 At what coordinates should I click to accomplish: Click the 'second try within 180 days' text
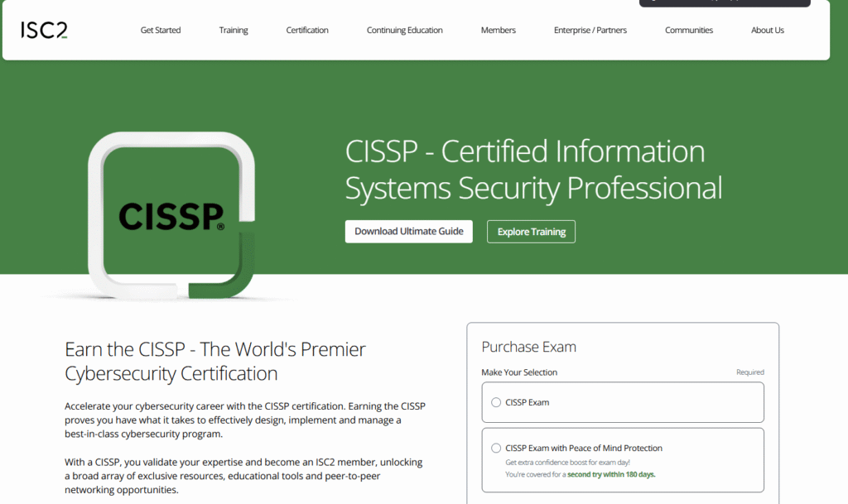tap(611, 474)
